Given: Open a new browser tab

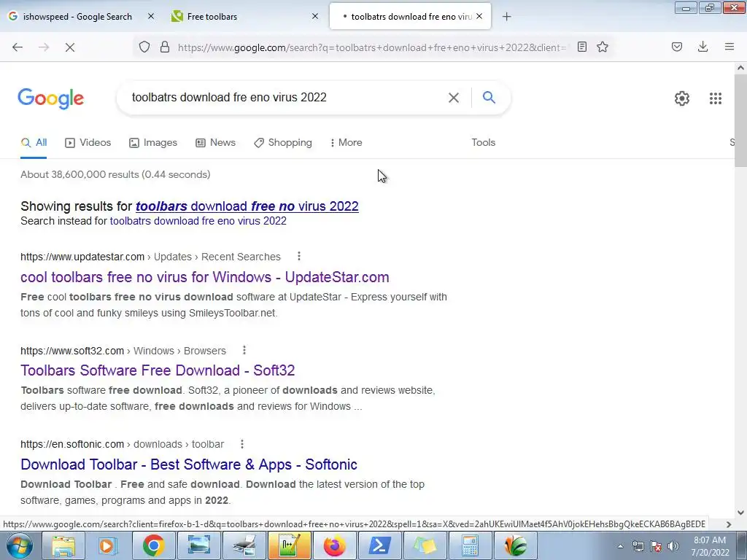Looking at the screenshot, I should pyautogui.click(x=507, y=17).
